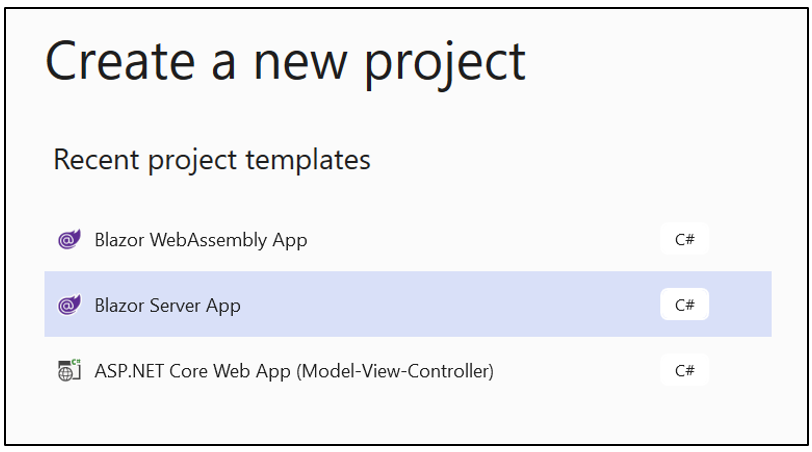Click the ASP.NET Core Web App globe icon

tap(69, 371)
